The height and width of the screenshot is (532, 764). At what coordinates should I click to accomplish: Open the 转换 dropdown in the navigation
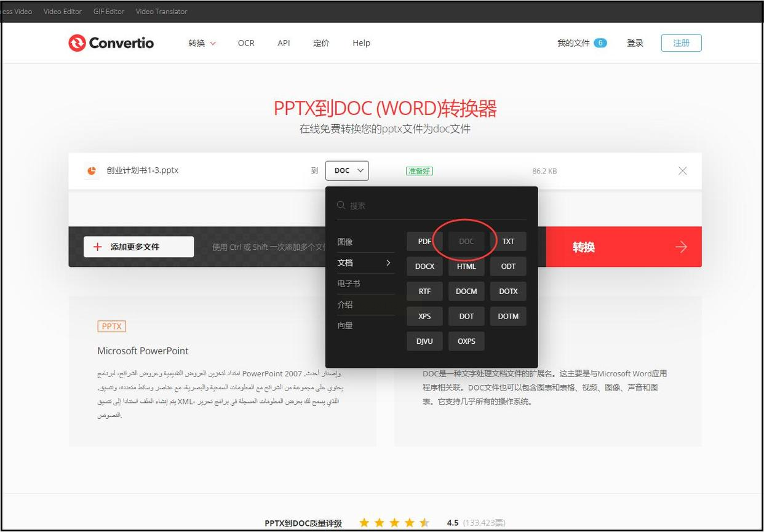click(202, 43)
